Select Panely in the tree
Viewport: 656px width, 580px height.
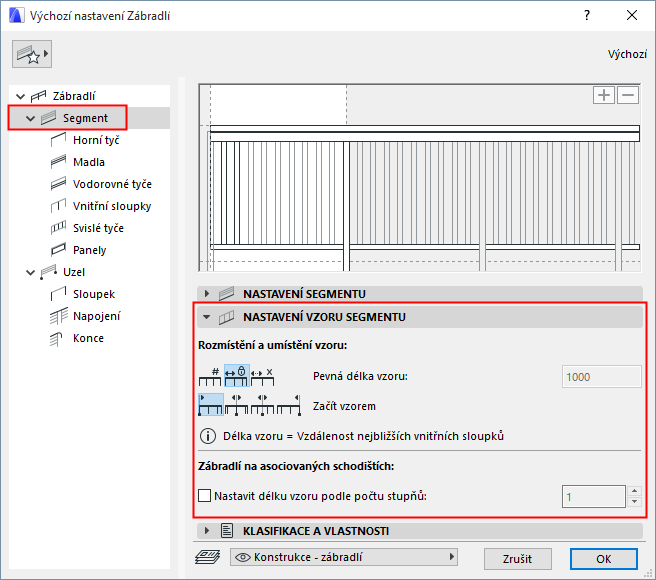90,250
